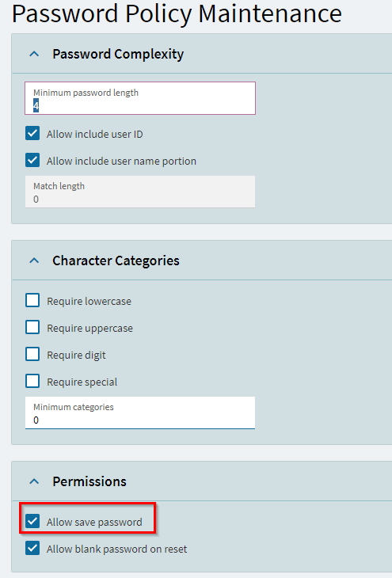Uncheck the Allow include user ID checkbox

coord(32,134)
